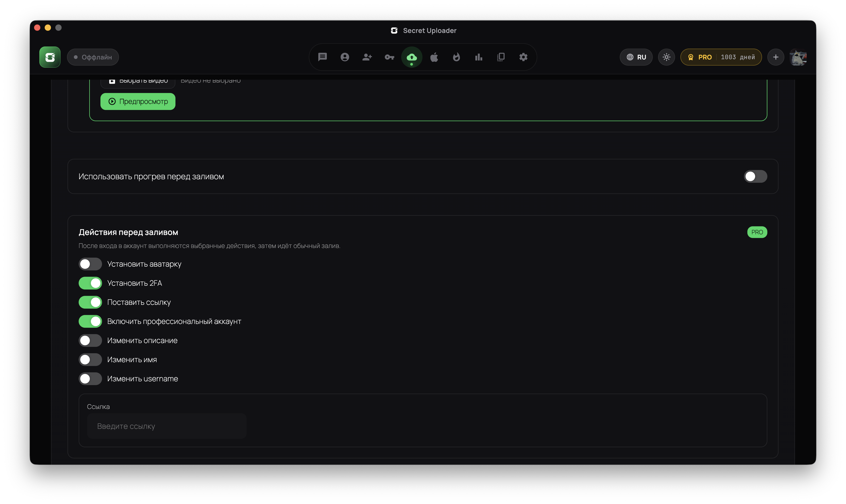Open the devices icon in navigation
The image size is (846, 504).
click(501, 57)
